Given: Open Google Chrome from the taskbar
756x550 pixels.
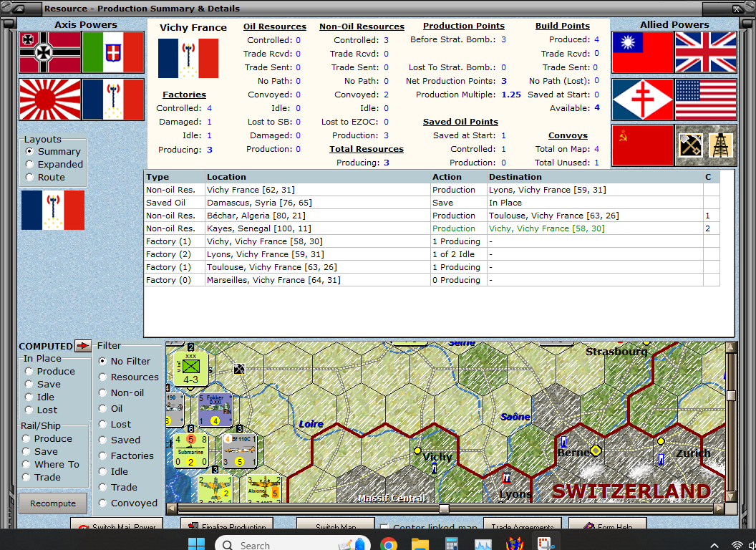Looking at the screenshot, I should click(x=389, y=544).
